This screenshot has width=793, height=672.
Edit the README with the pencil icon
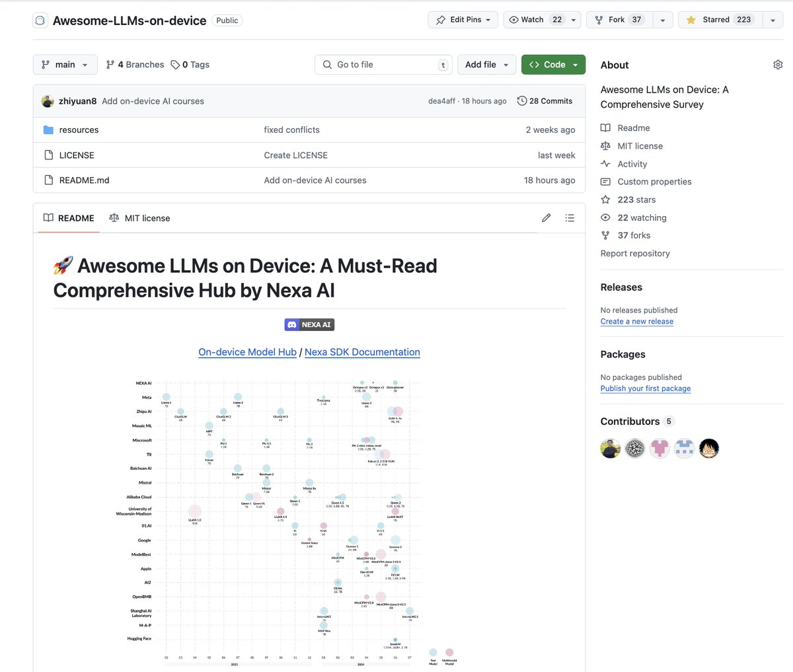point(546,218)
